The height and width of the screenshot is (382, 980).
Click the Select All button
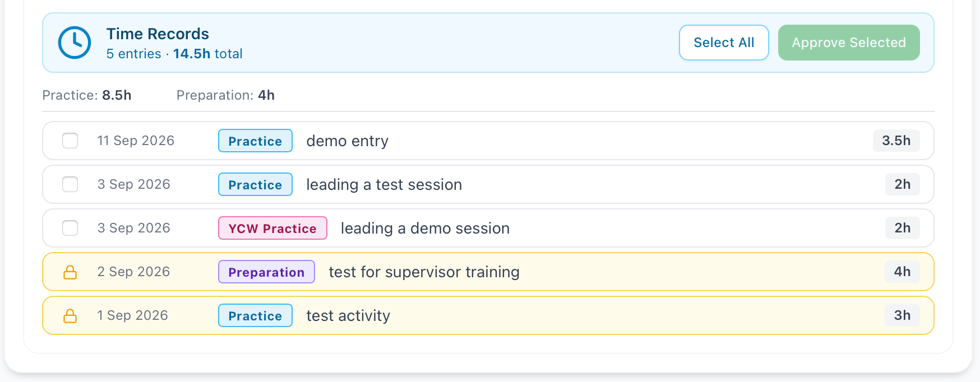724,43
